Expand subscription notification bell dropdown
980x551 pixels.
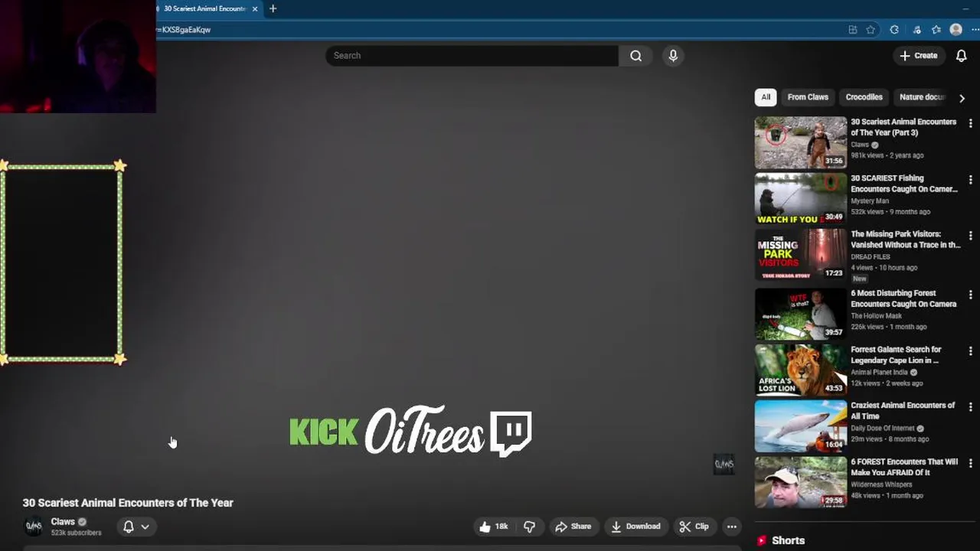[x=136, y=527]
